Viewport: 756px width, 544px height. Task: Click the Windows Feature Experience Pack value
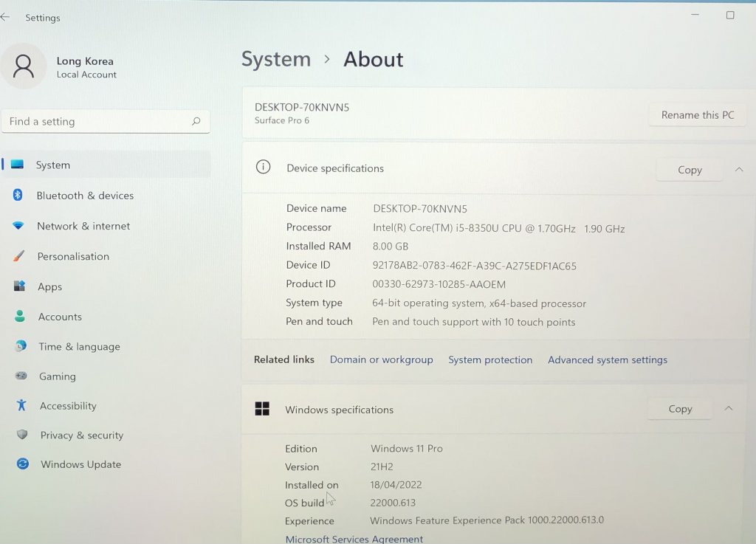[x=487, y=520]
